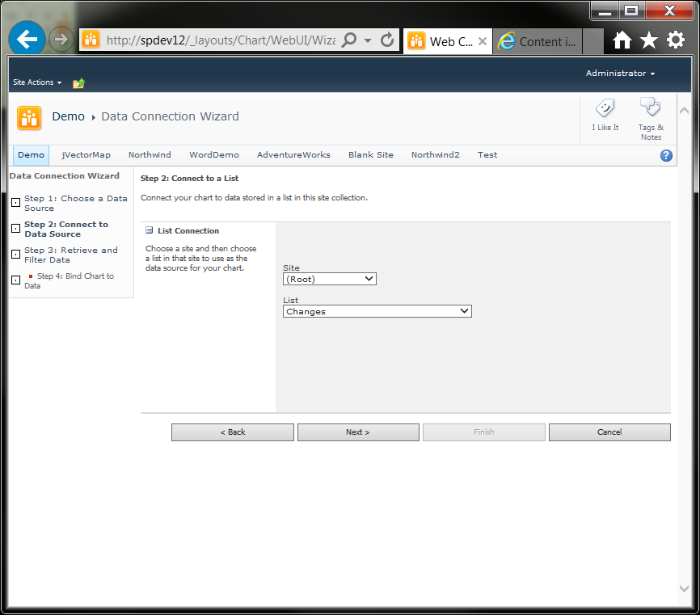Screen dimensions: 700x615
Task: Click the Navigate Up folder icon
Action: coord(79,83)
